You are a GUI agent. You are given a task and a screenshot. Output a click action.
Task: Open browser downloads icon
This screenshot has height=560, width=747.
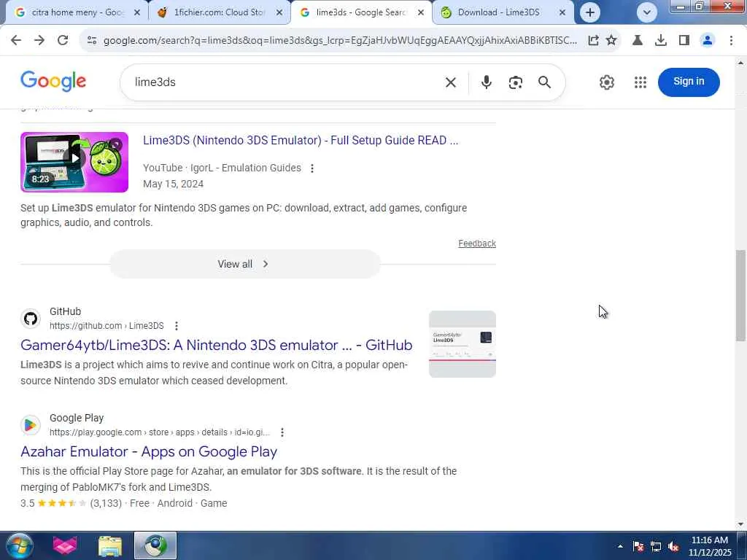pyautogui.click(x=661, y=41)
